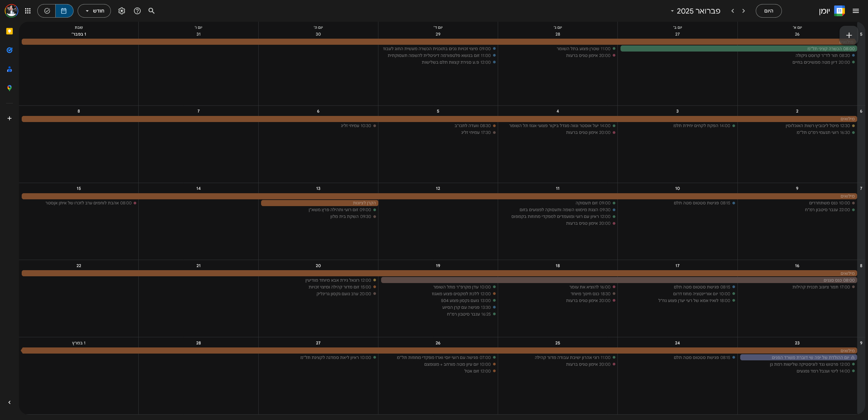Open Google Maps side panel icon
The width and height of the screenshot is (868, 420).
[x=9, y=88]
